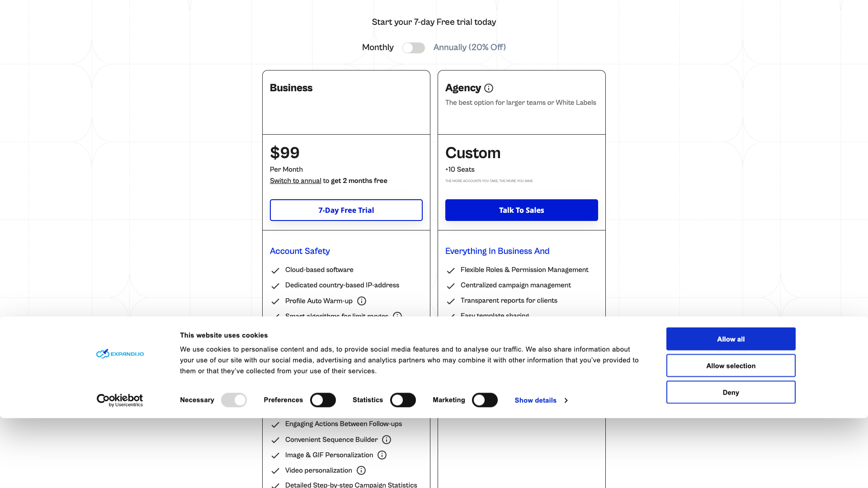868x488 pixels.
Task: Open info tooltip for Profile Auto Warm-up
Action: (362, 301)
